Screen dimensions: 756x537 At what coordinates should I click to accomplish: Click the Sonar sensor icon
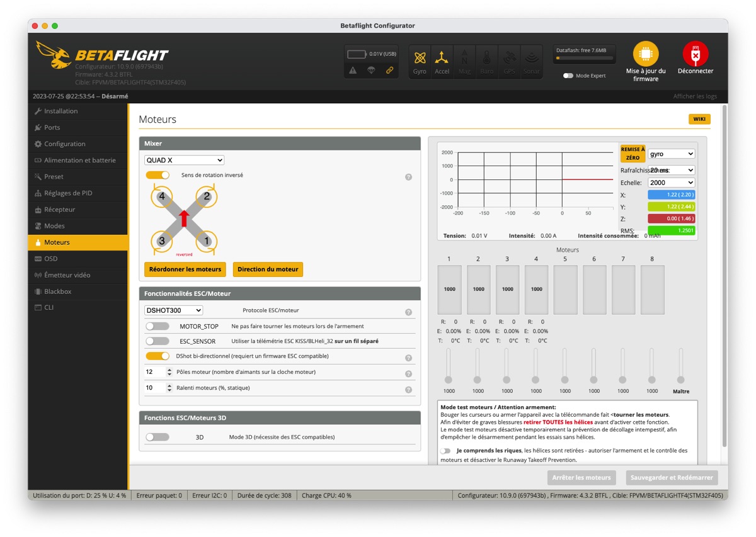(531, 61)
